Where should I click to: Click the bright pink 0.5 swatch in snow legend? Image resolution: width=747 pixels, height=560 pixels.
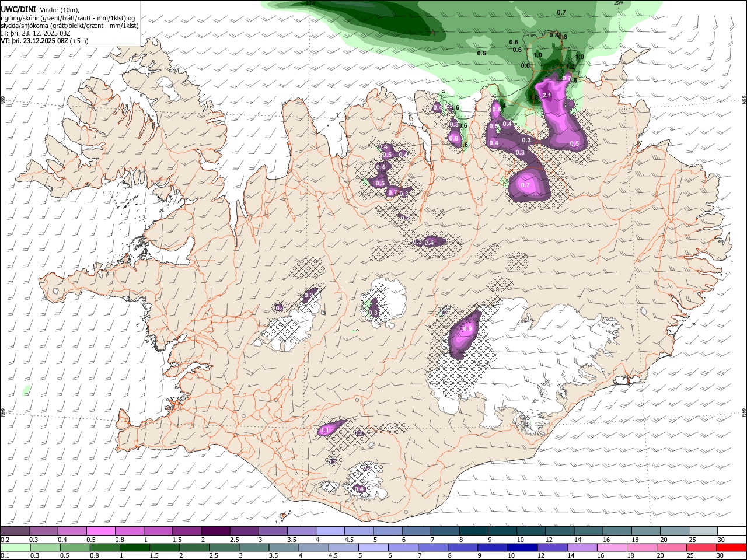(x=100, y=531)
